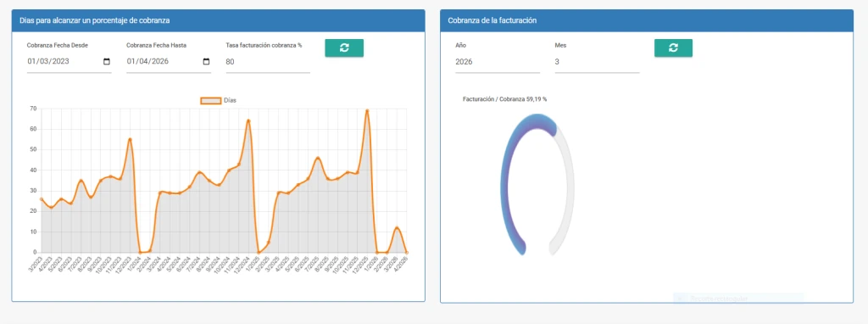Click the circular Facturación / Cobranza gauge
This screenshot has height=324, width=868.
pos(537,184)
